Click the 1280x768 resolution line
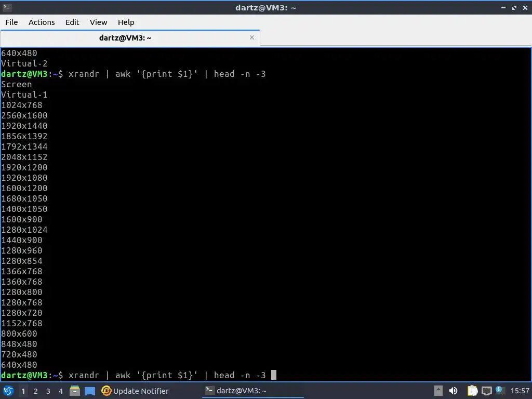The width and height of the screenshot is (532, 399). [22, 303]
